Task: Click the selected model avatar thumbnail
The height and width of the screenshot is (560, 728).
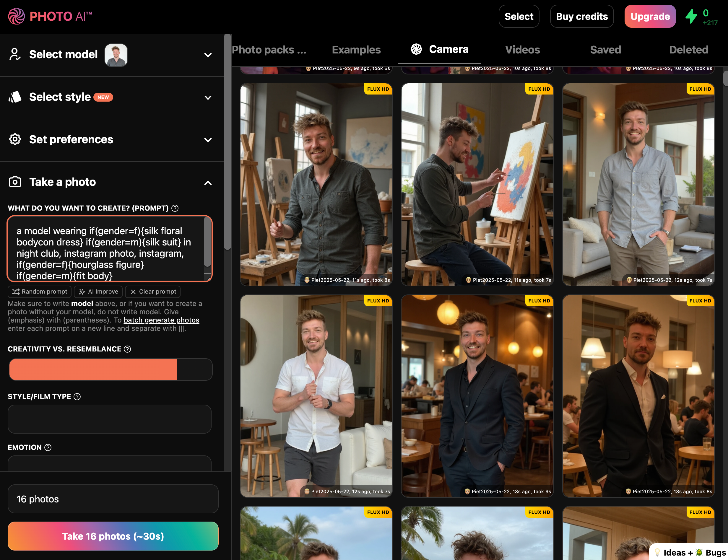Action: click(x=116, y=55)
